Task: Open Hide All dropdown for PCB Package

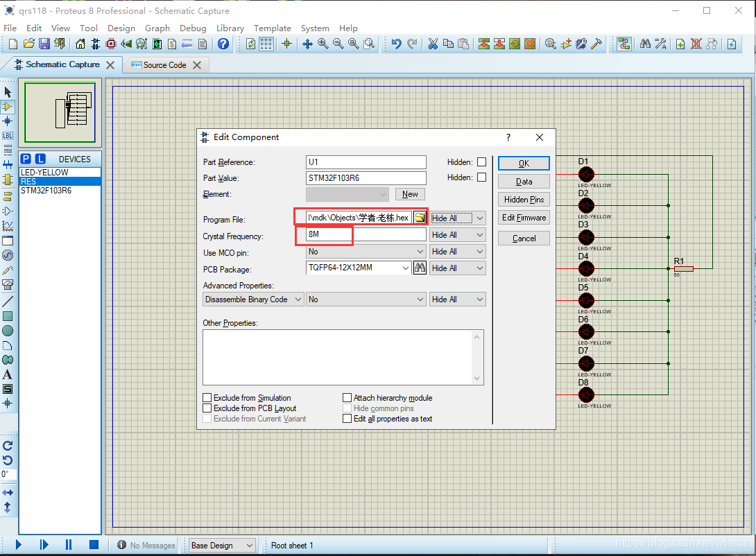Action: (x=457, y=268)
